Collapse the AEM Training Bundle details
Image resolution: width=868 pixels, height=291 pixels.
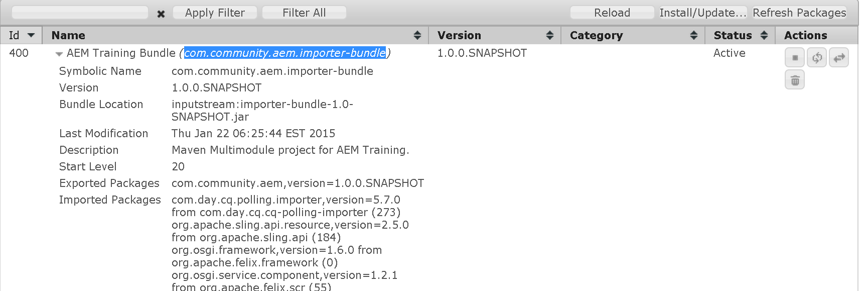(x=59, y=54)
